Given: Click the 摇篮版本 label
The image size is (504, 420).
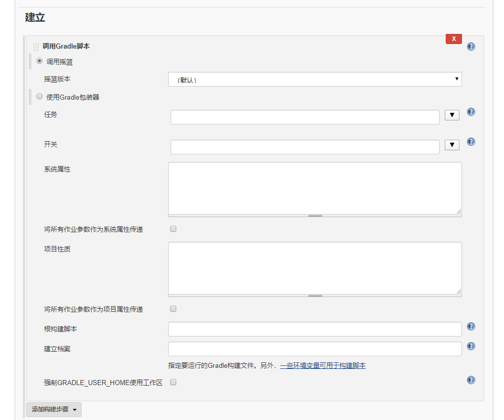Looking at the screenshot, I should click(57, 79).
